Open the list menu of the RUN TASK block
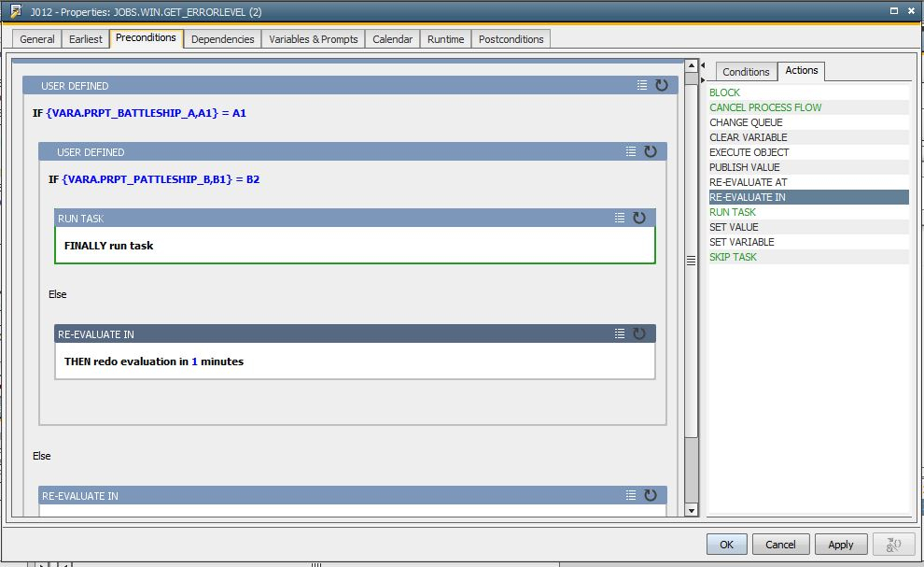 pyautogui.click(x=618, y=218)
